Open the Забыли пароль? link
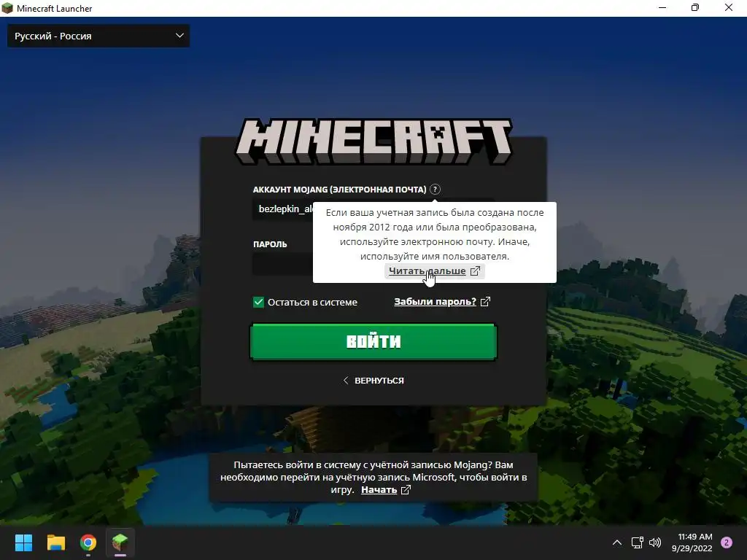This screenshot has height=560, width=747. [x=435, y=301]
